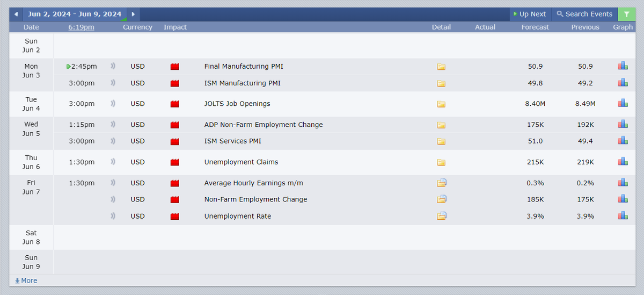Click the Actual column header
The width and height of the screenshot is (644, 295).
pos(485,27)
